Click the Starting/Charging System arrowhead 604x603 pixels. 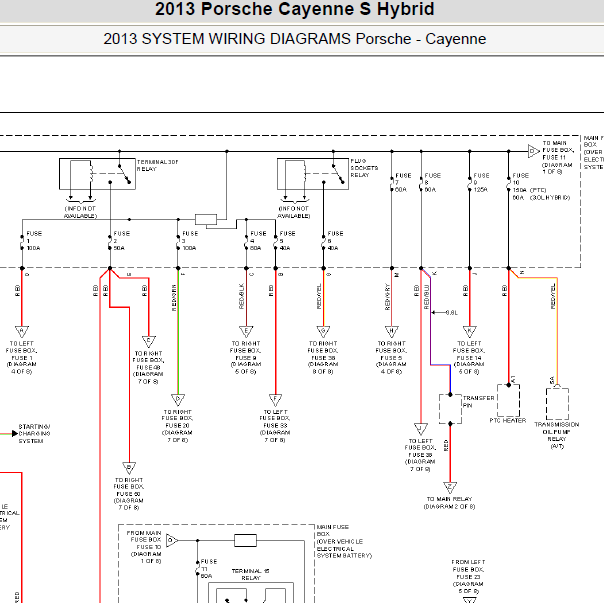15,433
